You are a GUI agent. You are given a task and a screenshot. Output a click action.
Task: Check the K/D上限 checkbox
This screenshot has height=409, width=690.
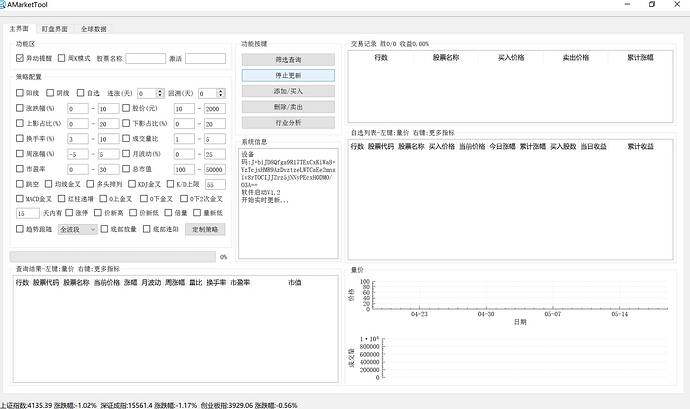click(170, 184)
